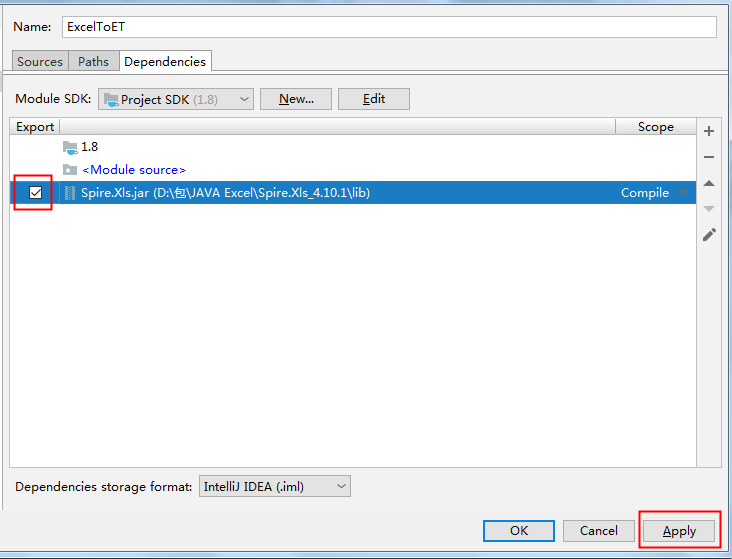Screen dimensions: 732x559
Task: Click the pencil edit dependency icon
Action: [709, 234]
